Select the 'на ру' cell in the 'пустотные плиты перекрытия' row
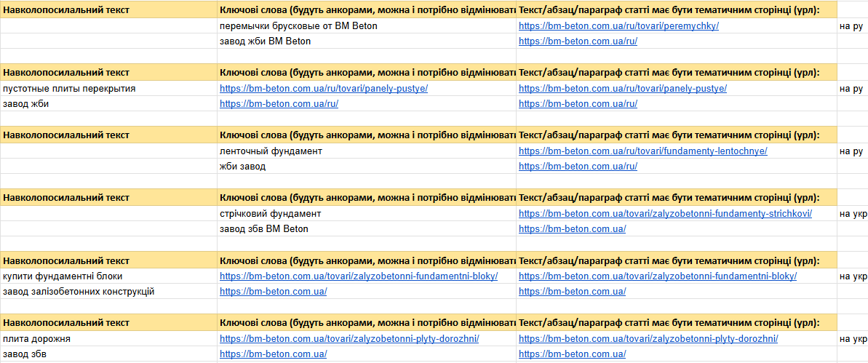 (x=851, y=89)
